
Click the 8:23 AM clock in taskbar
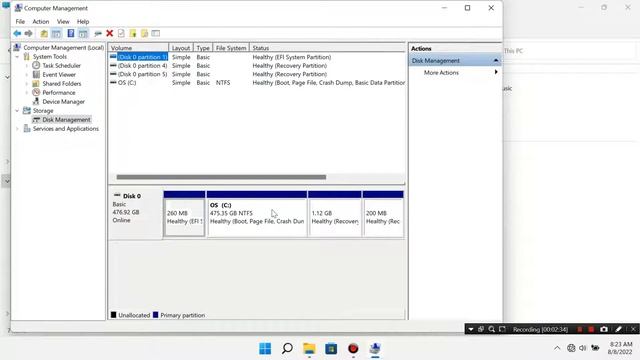[620, 344]
